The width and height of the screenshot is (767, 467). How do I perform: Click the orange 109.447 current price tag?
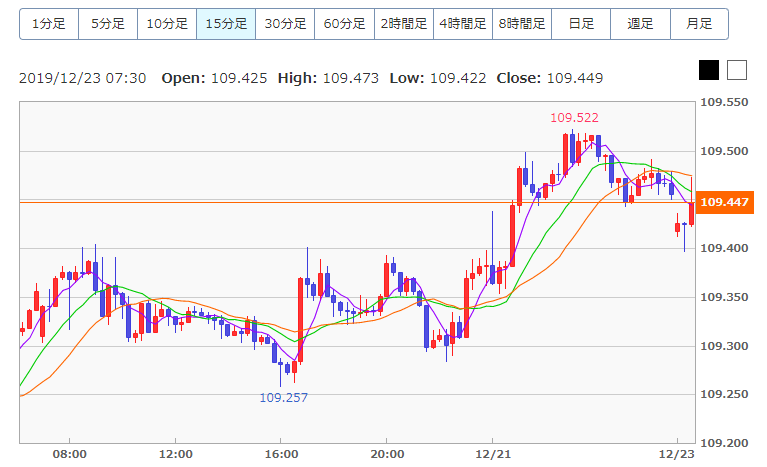(724, 202)
